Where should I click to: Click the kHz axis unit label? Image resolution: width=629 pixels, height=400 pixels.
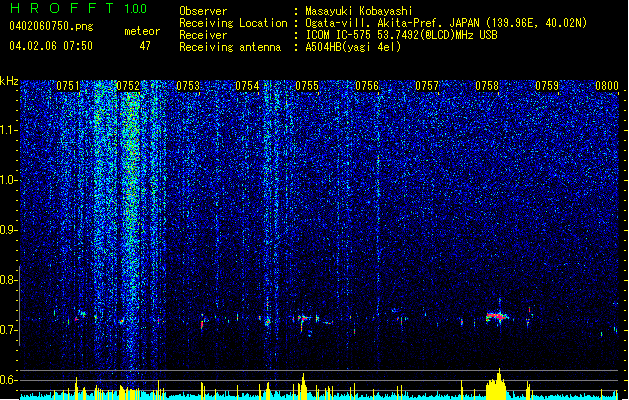pyautogui.click(x=9, y=81)
